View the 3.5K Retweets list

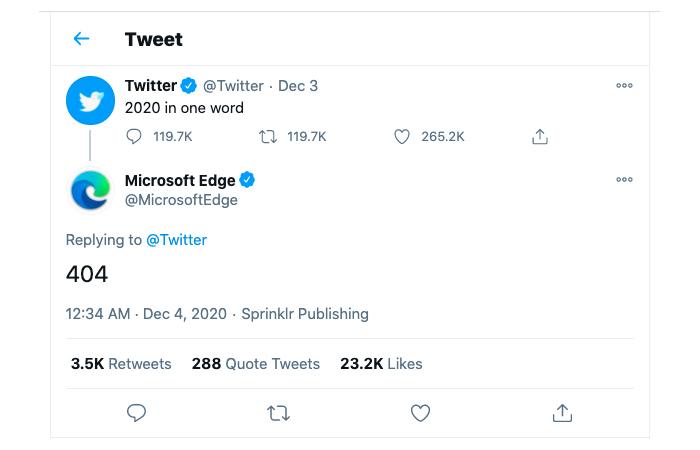[x=121, y=364]
